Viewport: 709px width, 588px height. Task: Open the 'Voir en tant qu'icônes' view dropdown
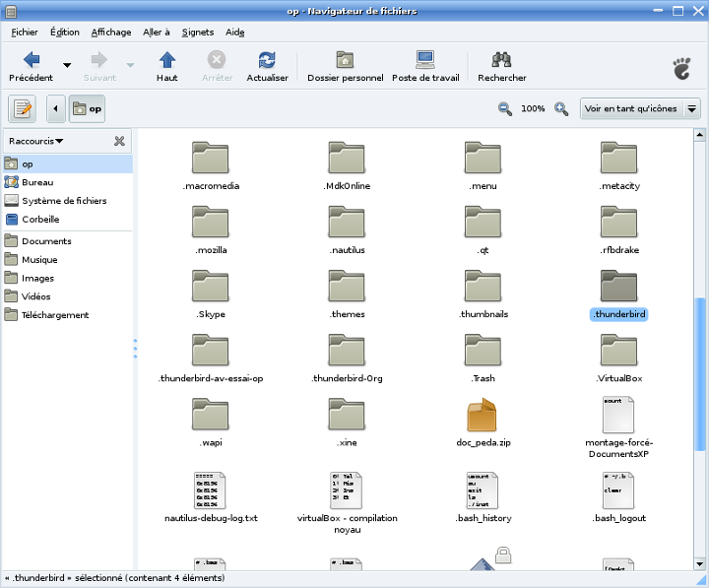coord(640,108)
